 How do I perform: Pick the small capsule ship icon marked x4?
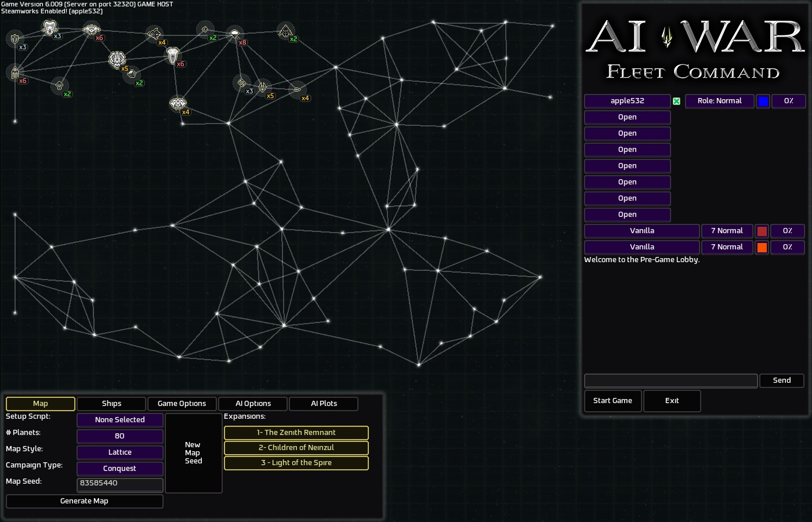pos(298,90)
